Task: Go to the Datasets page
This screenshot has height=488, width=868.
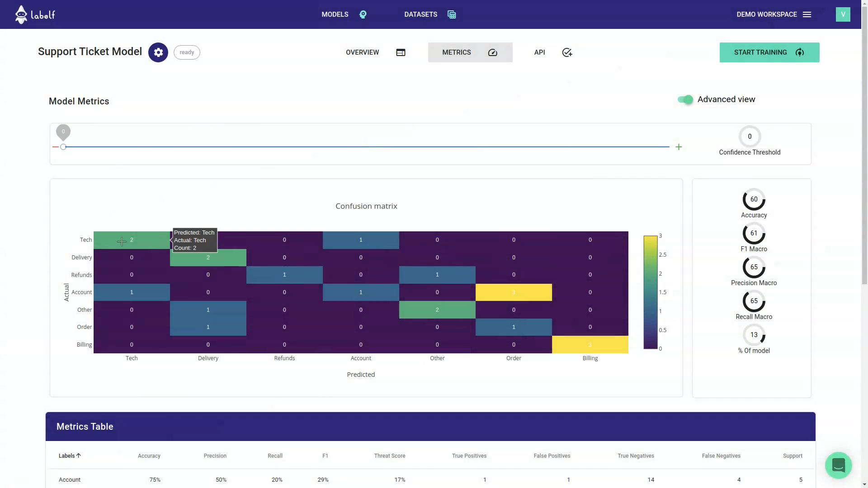Action: (420, 14)
